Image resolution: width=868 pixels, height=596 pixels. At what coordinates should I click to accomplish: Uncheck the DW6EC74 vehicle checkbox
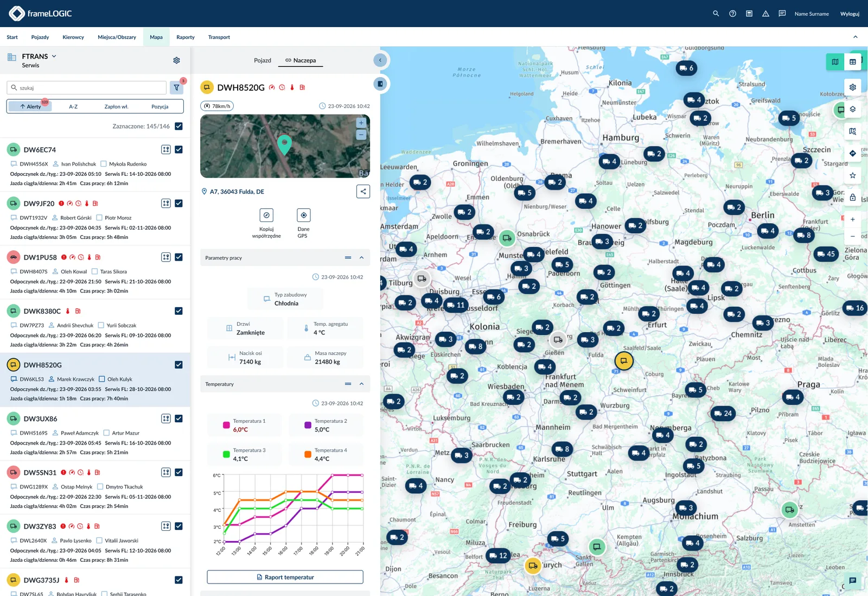178,149
